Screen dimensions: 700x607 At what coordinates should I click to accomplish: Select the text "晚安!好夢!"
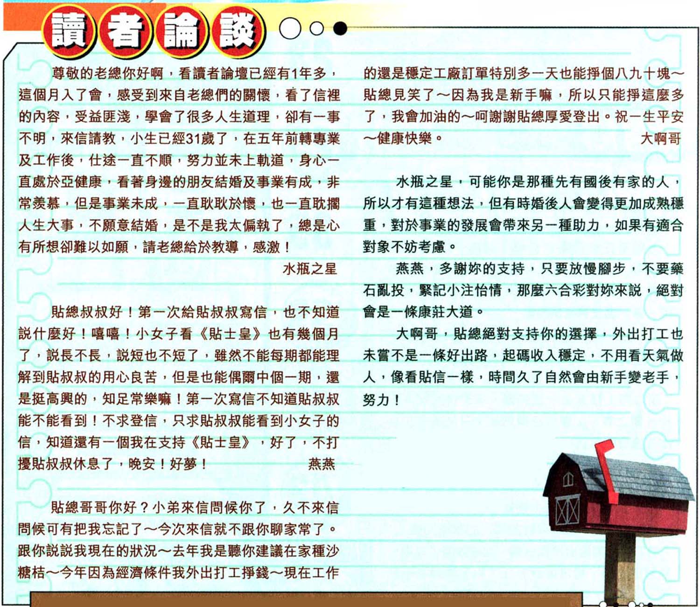click(x=168, y=464)
